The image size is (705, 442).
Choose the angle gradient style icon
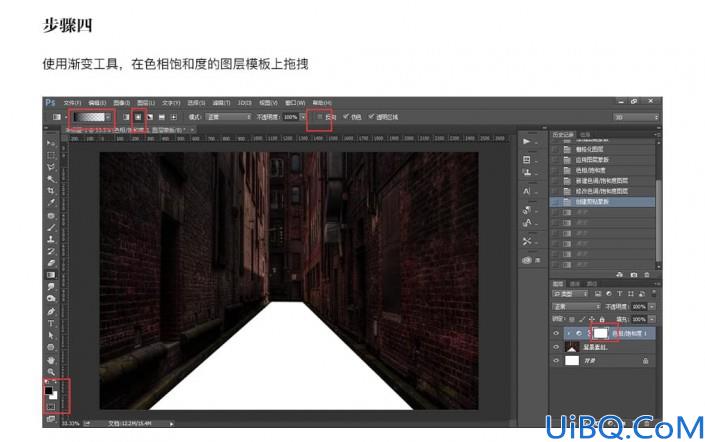tap(150, 117)
